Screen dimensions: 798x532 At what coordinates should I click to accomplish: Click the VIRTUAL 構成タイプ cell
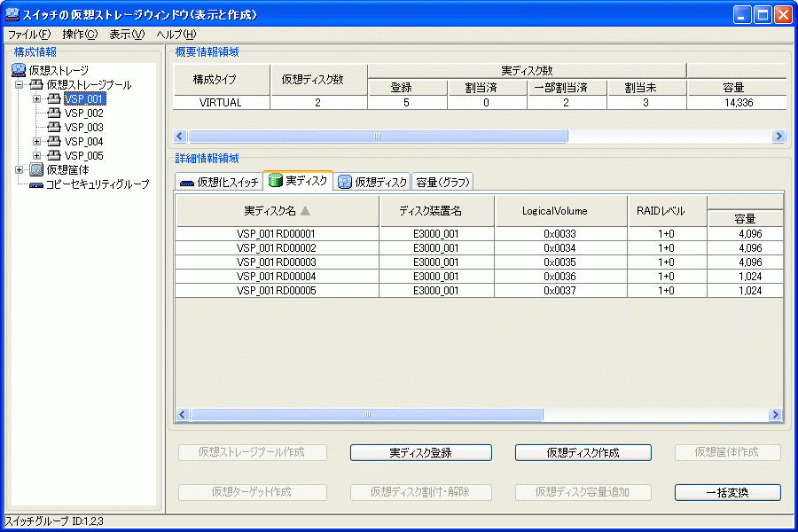point(221,102)
